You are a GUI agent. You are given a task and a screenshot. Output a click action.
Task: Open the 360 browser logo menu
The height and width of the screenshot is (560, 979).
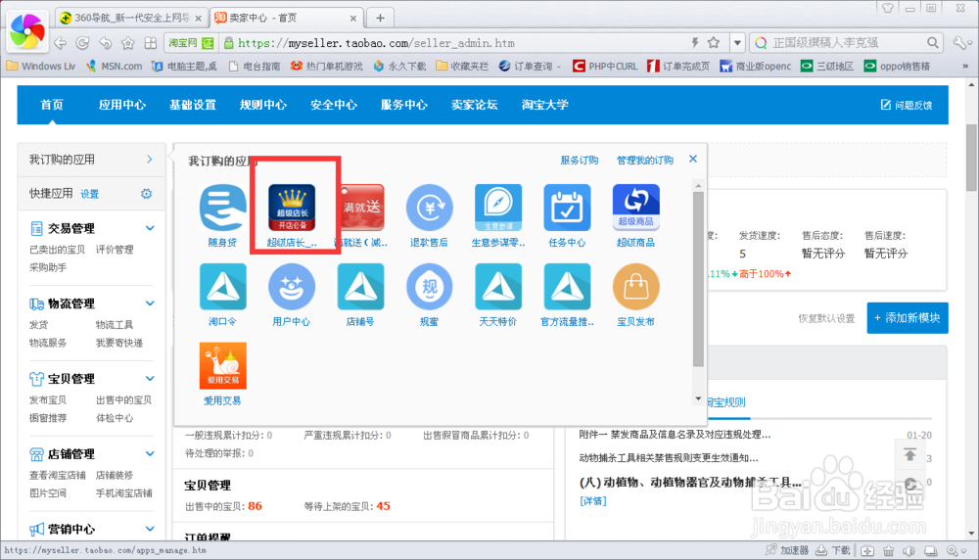click(26, 30)
